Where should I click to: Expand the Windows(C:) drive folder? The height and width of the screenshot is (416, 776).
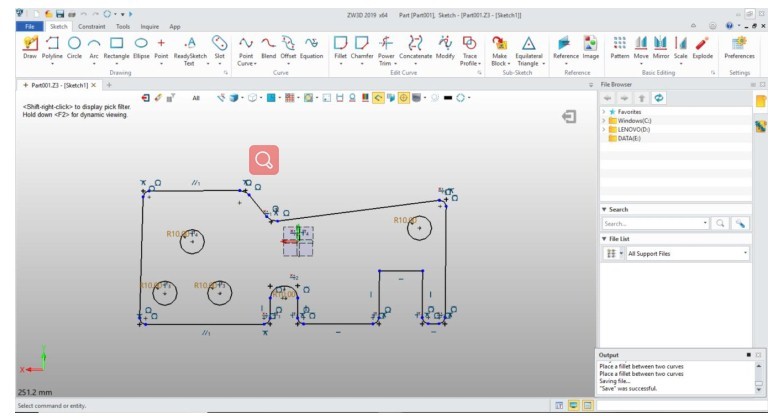[x=603, y=121]
